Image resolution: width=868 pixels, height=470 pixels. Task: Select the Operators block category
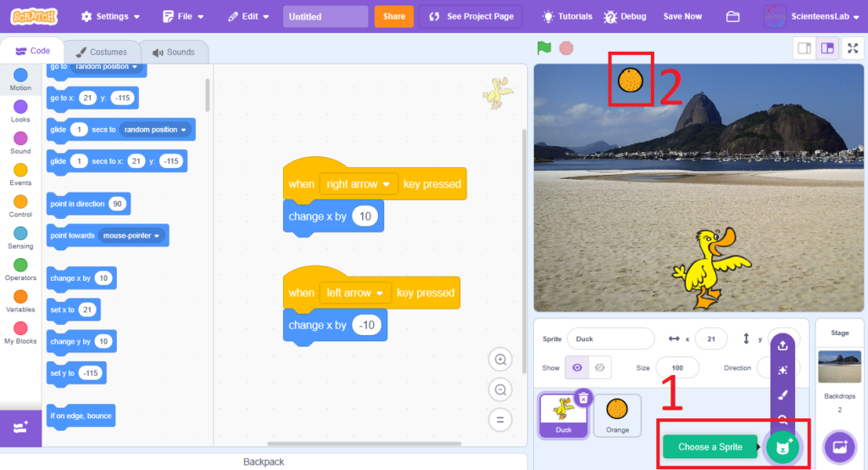pos(20,270)
